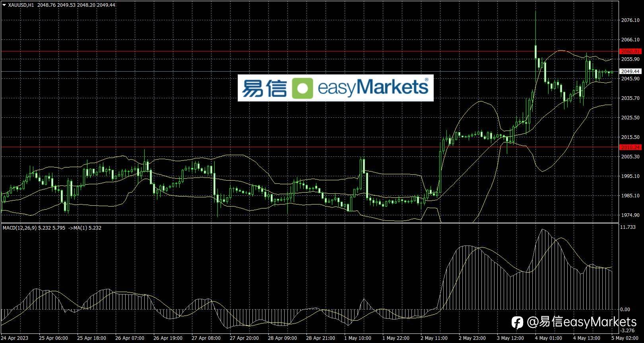Image resolution: width=644 pixels, height=343 pixels.
Task: Select the high price 2049.53 in chart header
Action: click(x=66, y=5)
